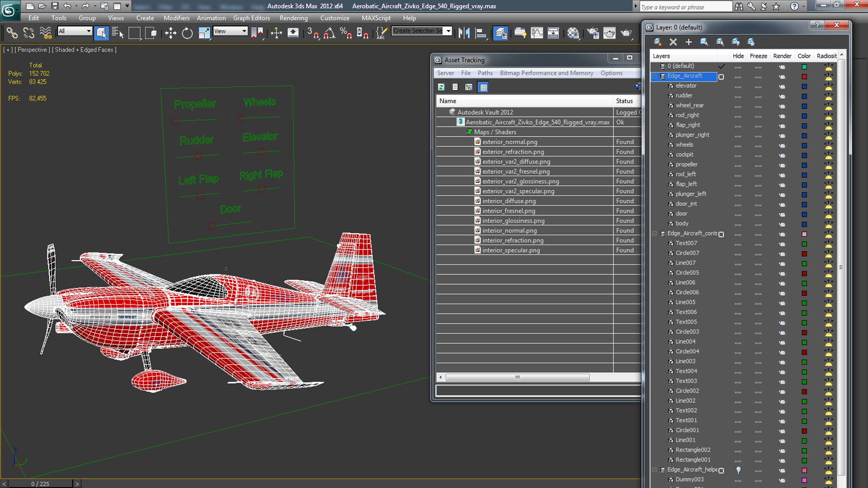Click color swatch of 0 (default) layer
The height and width of the screenshot is (488, 868).
[x=804, y=67]
